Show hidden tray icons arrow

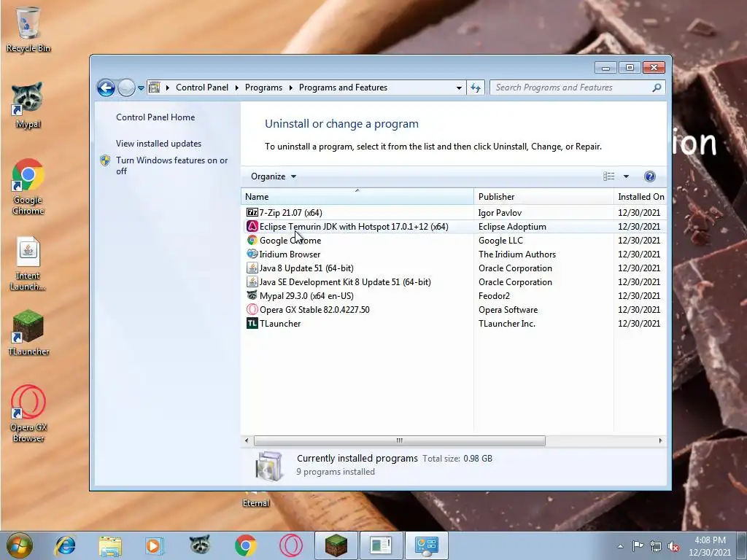tap(620, 546)
